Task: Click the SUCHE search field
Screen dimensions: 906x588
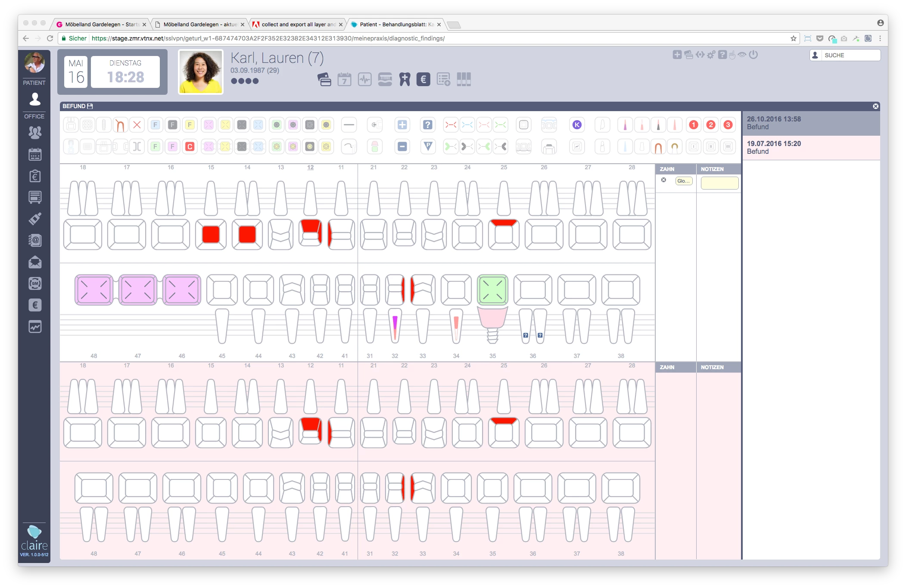Action: [850, 55]
